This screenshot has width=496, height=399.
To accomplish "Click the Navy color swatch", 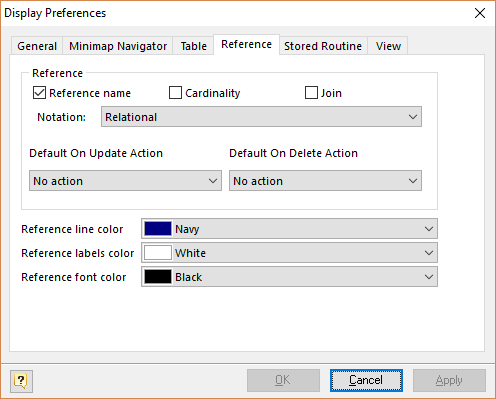I will coord(158,229).
